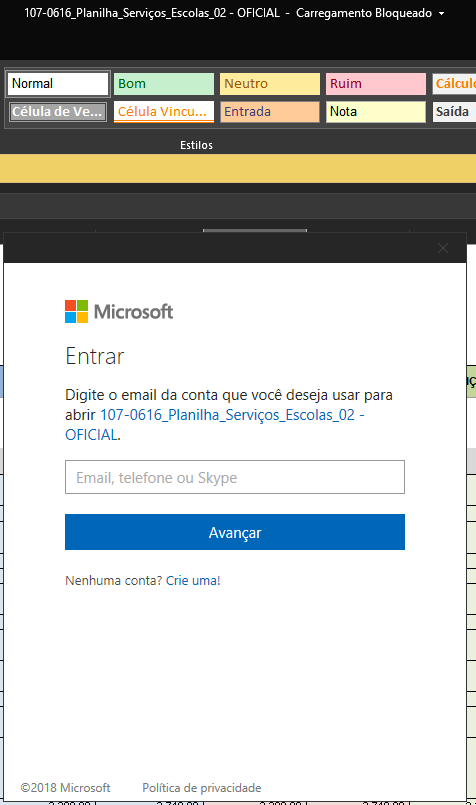Apply the Bom cell style
The image size is (476, 805).
click(164, 84)
